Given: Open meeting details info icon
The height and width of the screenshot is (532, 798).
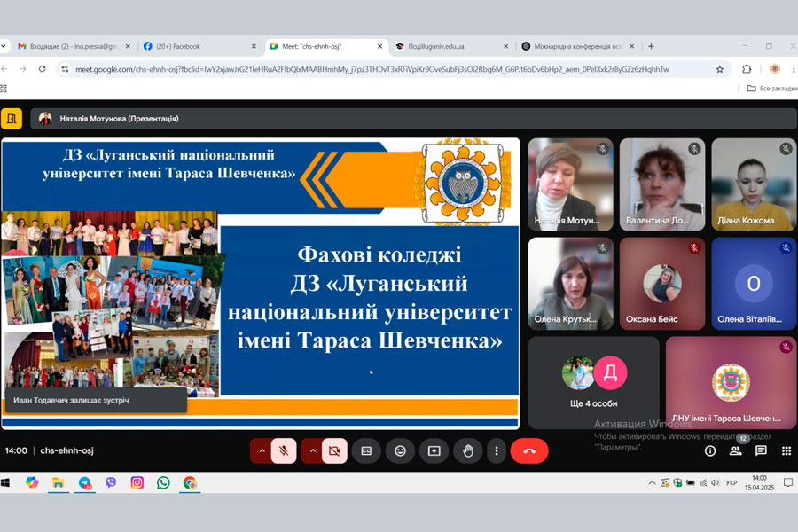Looking at the screenshot, I should tap(710, 450).
